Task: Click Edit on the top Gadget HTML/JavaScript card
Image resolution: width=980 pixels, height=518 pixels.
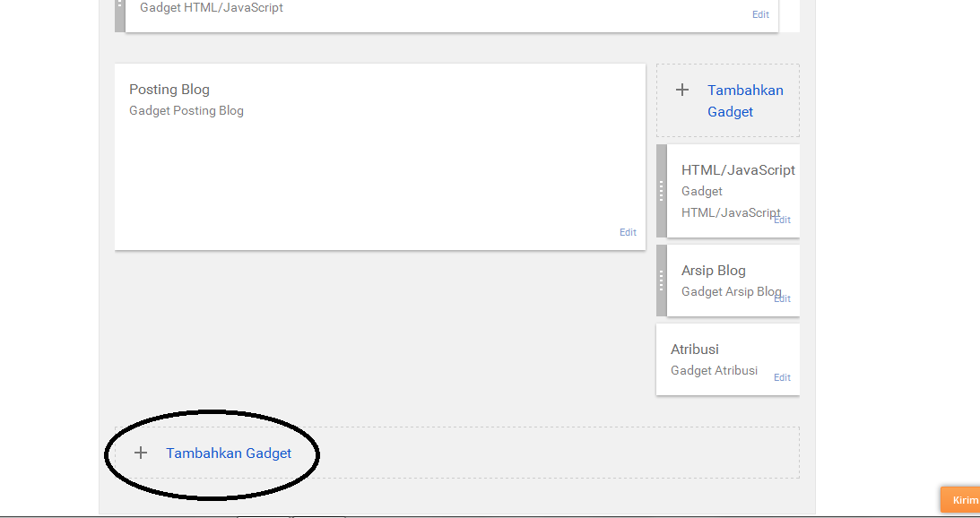Action: pos(760,14)
